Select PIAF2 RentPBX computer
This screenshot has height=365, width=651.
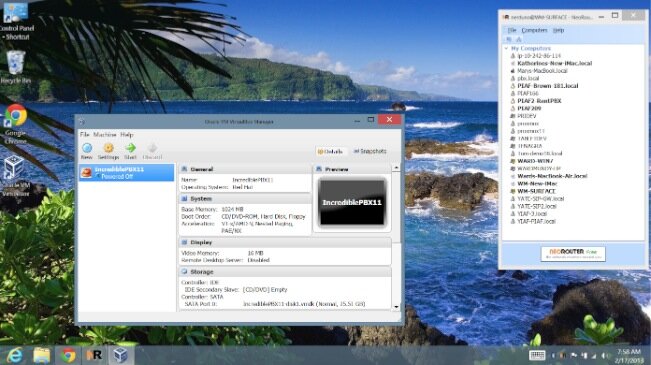coord(539,100)
